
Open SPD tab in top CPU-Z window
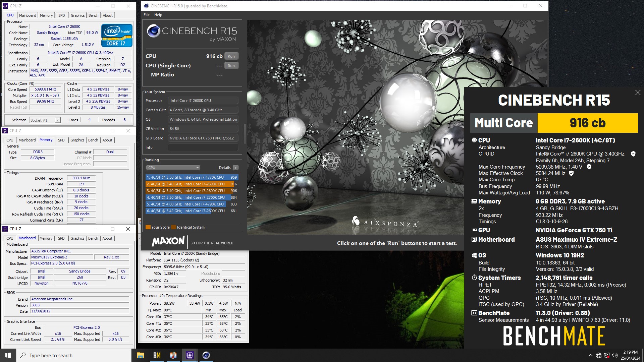(62, 15)
